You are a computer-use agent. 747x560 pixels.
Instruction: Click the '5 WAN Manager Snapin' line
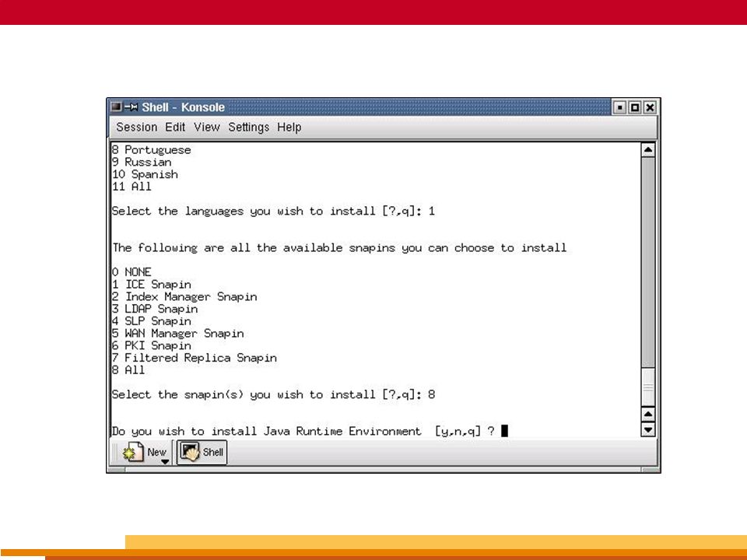(x=177, y=334)
